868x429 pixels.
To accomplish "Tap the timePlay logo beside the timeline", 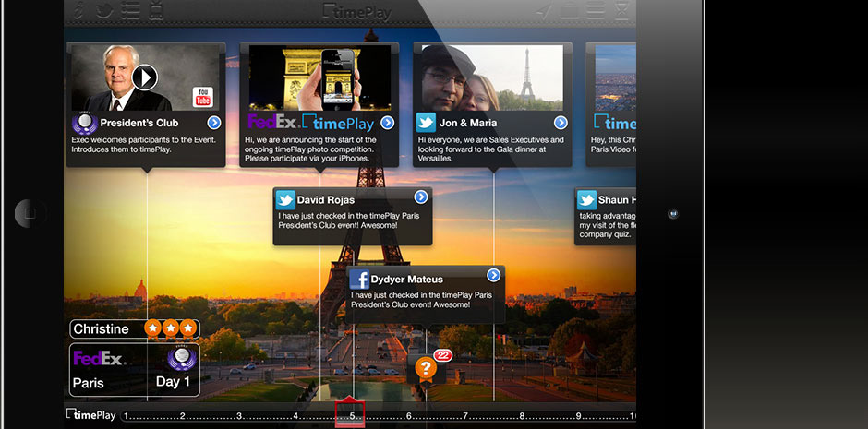I will (x=90, y=414).
